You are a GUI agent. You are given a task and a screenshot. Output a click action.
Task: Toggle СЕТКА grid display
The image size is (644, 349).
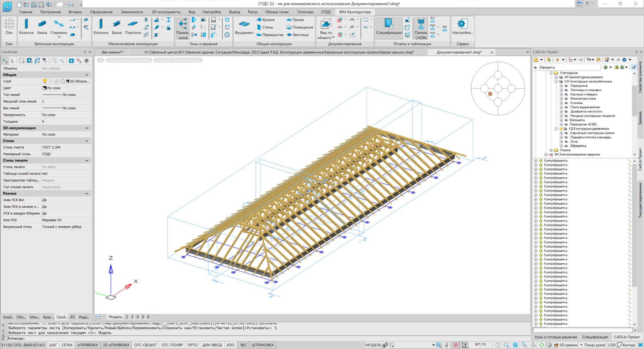click(x=67, y=345)
